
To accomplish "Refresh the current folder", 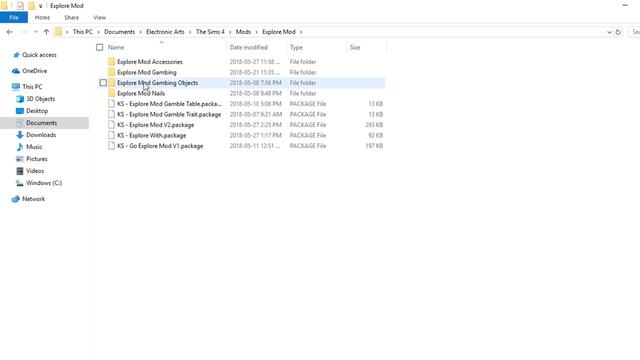I will click(618, 32).
